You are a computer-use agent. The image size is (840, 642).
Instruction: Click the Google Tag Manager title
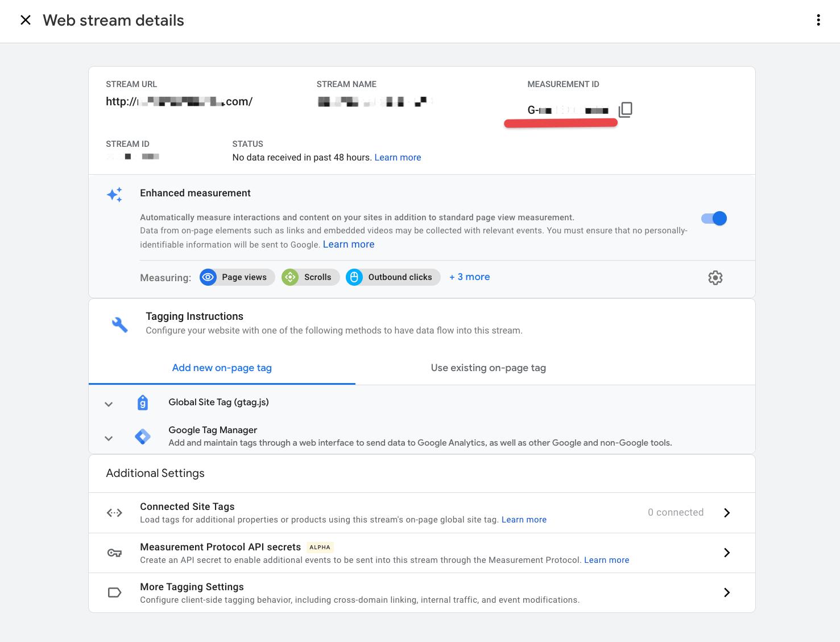(x=213, y=430)
